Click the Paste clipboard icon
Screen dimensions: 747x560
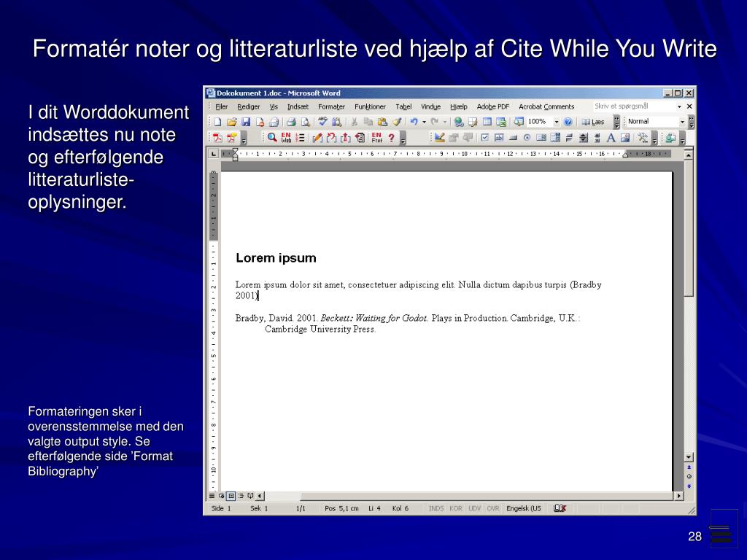(382, 122)
